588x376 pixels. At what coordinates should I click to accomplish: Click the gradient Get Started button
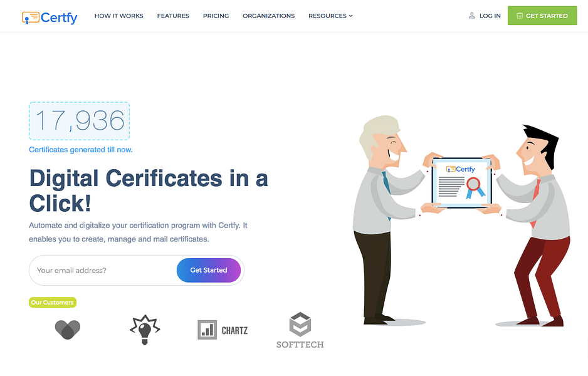click(209, 270)
